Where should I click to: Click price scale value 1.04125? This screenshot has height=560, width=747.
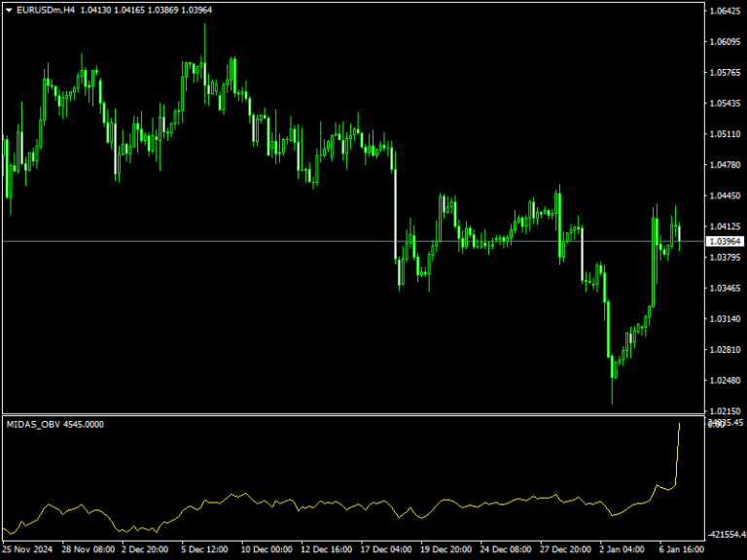click(x=725, y=227)
